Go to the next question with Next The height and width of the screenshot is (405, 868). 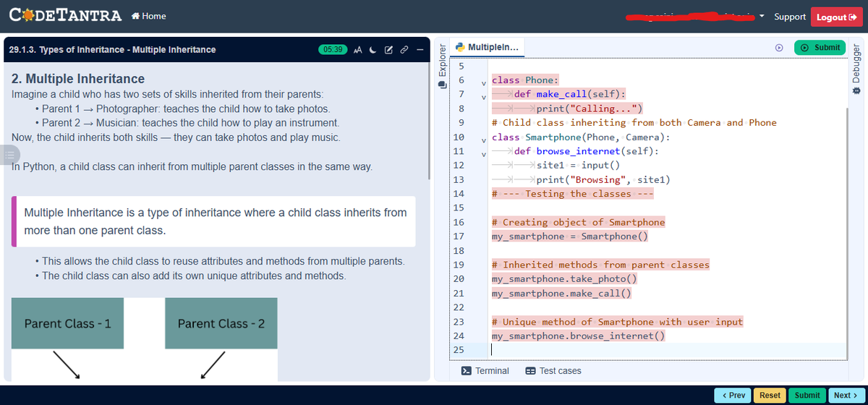click(x=846, y=395)
